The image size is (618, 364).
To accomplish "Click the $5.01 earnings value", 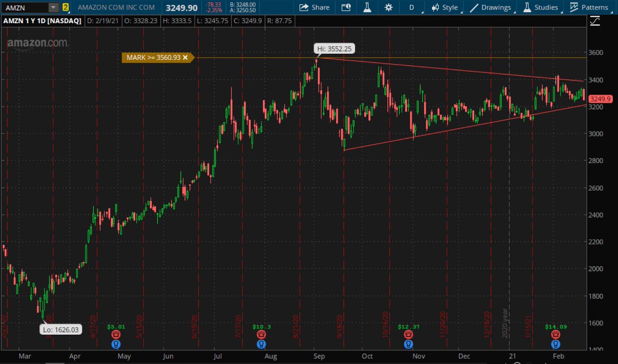I will coord(116,326).
